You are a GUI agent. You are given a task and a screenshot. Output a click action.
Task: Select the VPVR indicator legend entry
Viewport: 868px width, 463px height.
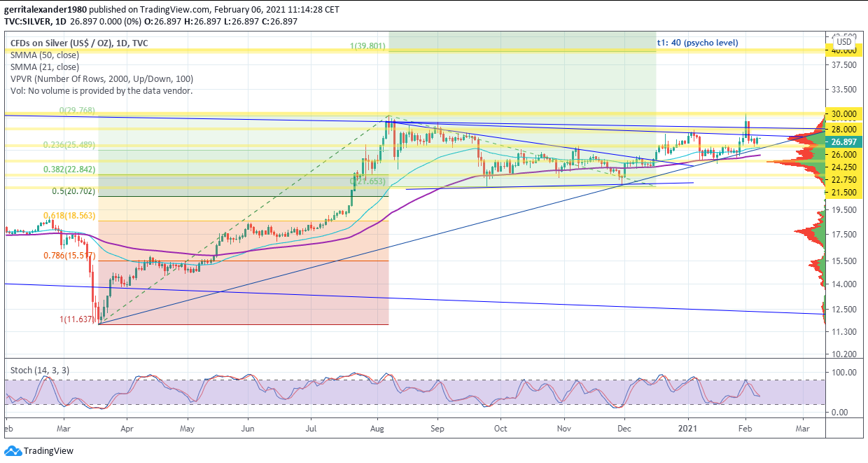[101, 79]
